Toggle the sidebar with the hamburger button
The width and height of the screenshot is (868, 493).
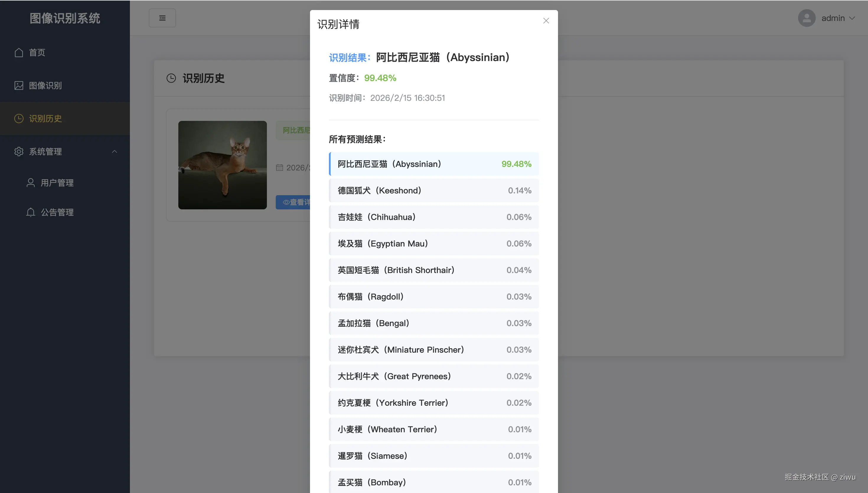162,18
